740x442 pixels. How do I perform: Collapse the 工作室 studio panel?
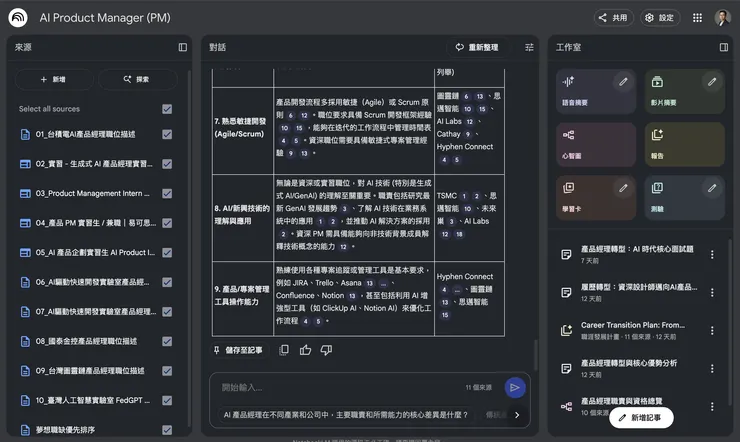click(723, 47)
